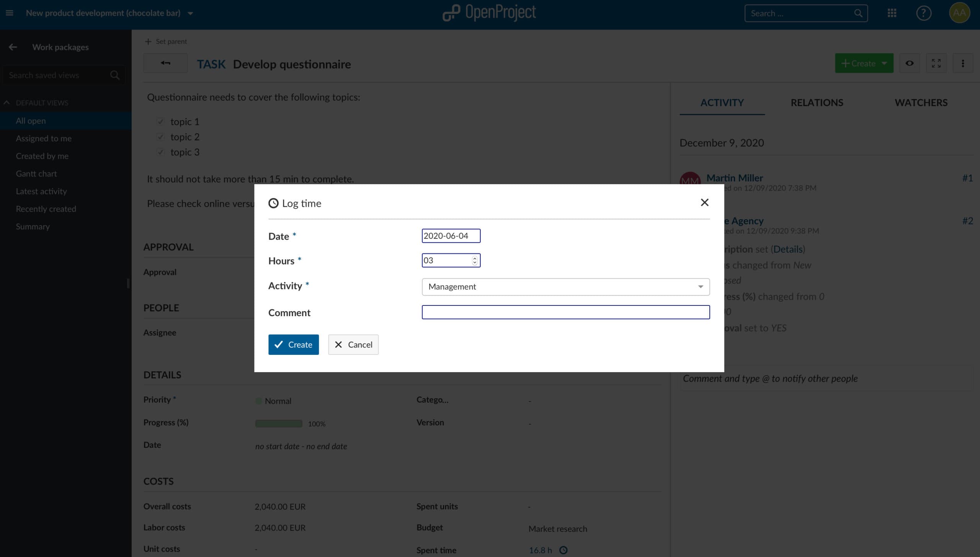Open the Activity Management dropdown
Image resolution: width=980 pixels, height=557 pixels.
(x=565, y=287)
